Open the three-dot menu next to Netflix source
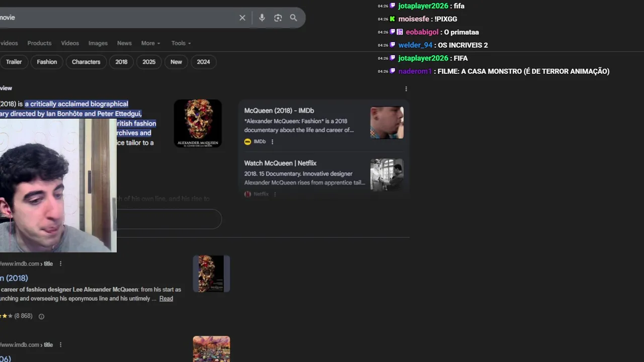 click(x=275, y=194)
